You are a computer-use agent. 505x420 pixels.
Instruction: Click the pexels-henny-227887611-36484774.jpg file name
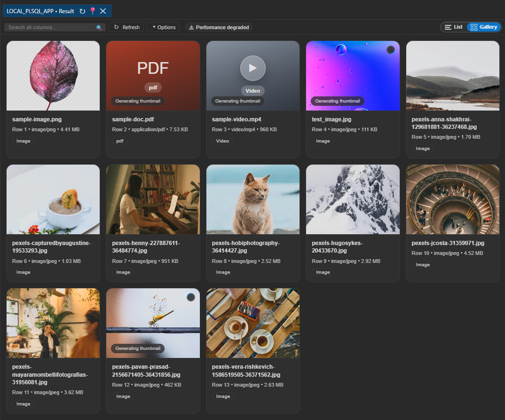click(x=146, y=247)
